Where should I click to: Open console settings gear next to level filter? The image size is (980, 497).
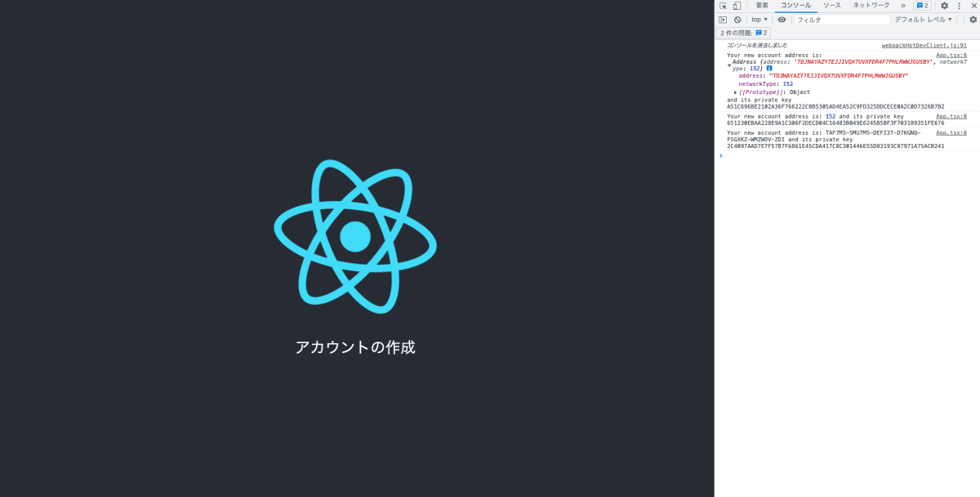(973, 20)
